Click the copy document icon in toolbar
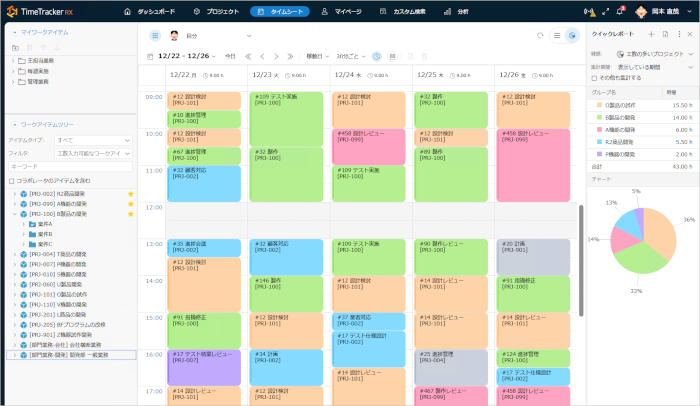The image size is (700, 406). point(410,56)
